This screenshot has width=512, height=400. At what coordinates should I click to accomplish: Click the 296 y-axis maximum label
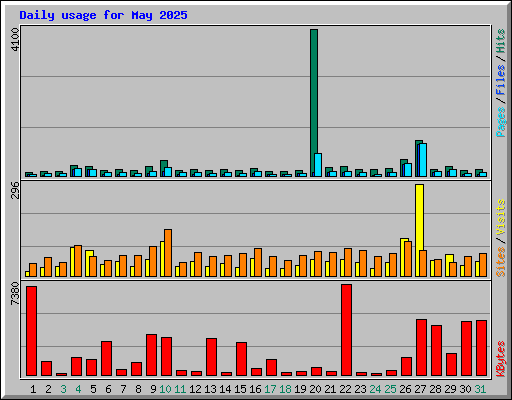(x=15, y=190)
